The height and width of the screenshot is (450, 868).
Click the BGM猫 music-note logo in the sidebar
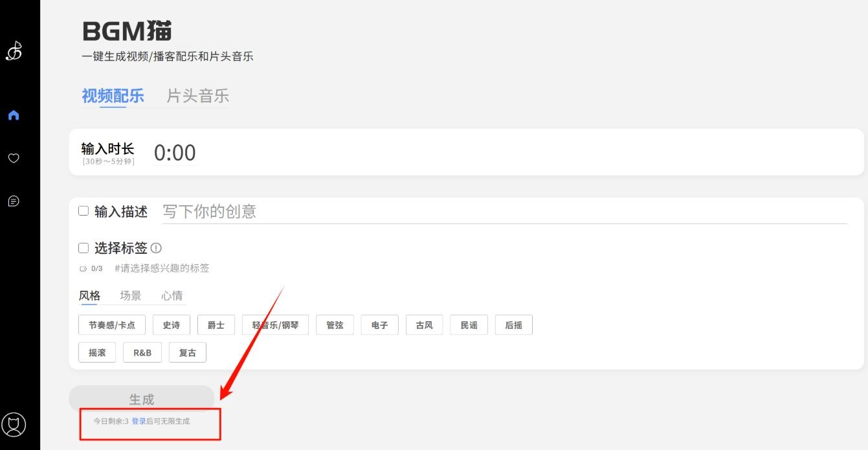[x=14, y=51]
